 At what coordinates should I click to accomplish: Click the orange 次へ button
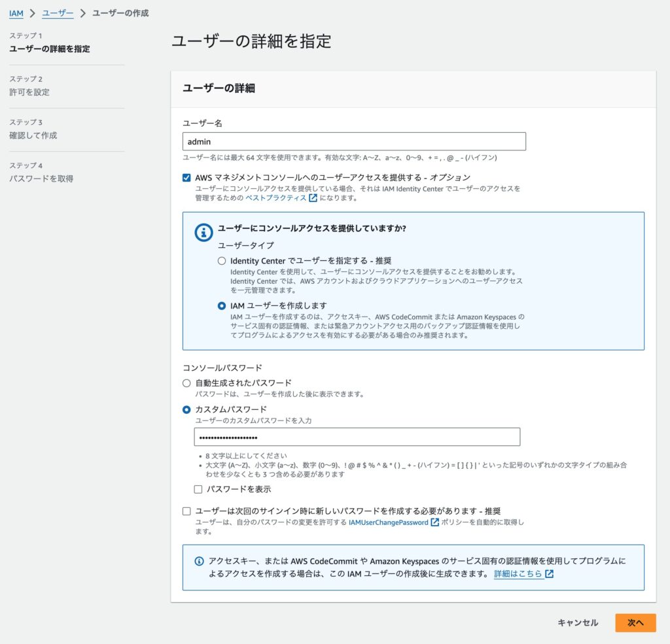point(635,622)
